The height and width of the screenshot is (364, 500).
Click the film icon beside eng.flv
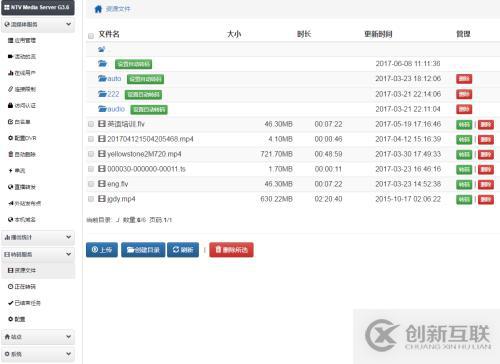[x=102, y=184]
